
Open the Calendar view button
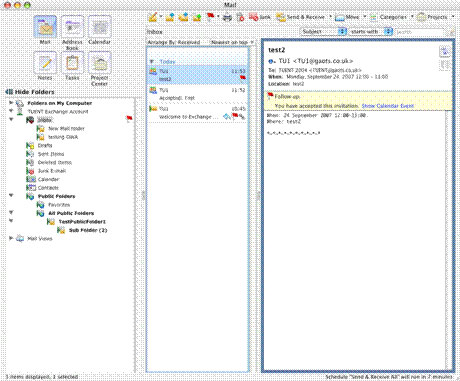point(99,30)
